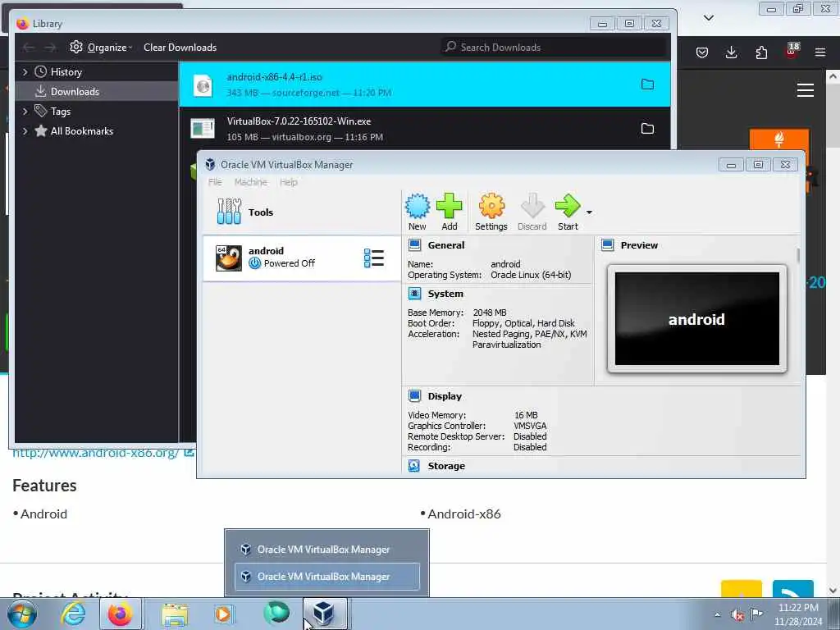Open the Firefox application hamburger menu
The height and width of the screenshot is (630, 840).
pyautogui.click(x=820, y=52)
